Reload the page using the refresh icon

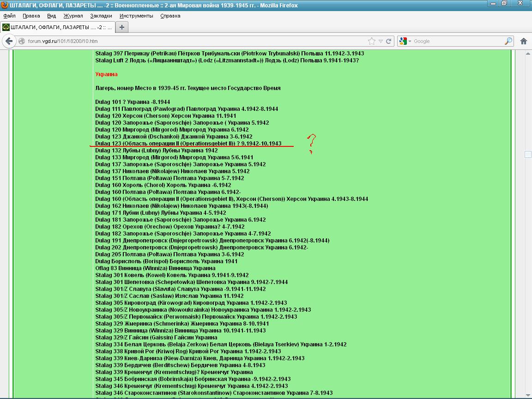(x=389, y=41)
